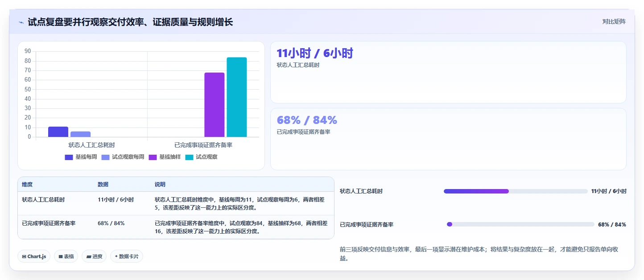The width and height of the screenshot is (644, 280).
Task: Click the 68% / 84% metric card value
Action: point(307,120)
